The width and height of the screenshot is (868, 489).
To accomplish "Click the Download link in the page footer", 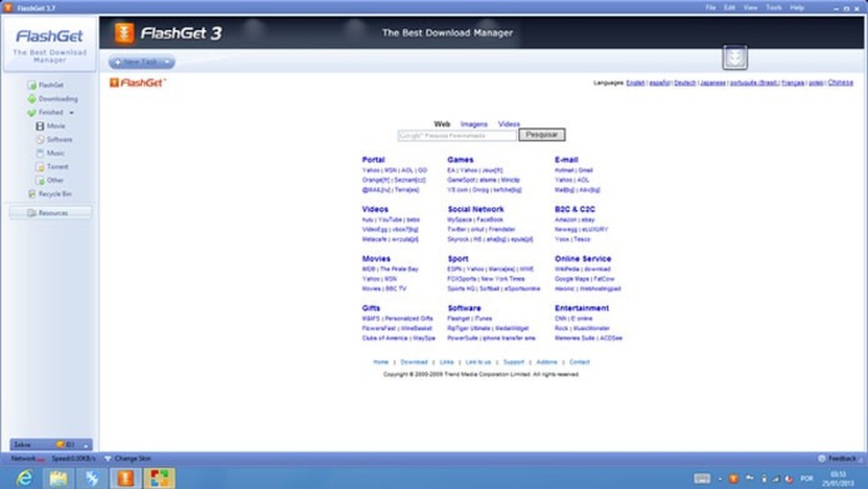I will click(x=414, y=362).
